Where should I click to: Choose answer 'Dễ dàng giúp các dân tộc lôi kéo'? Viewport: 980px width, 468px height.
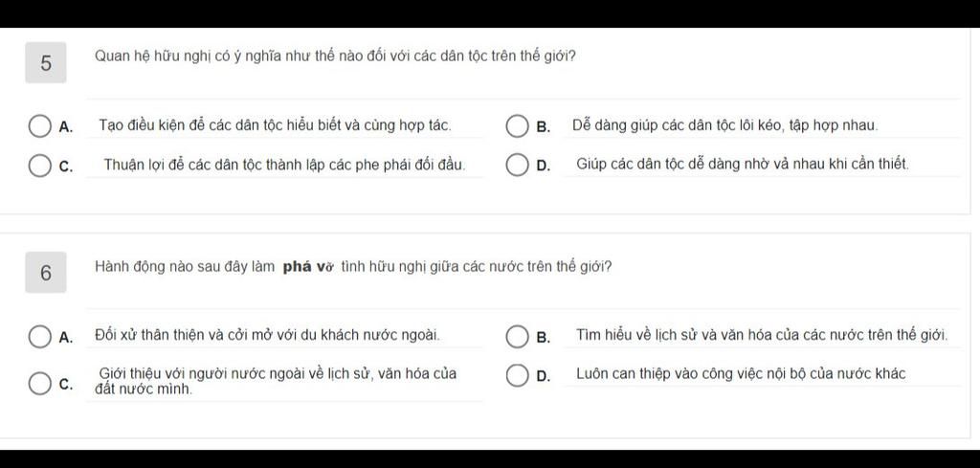click(x=725, y=125)
